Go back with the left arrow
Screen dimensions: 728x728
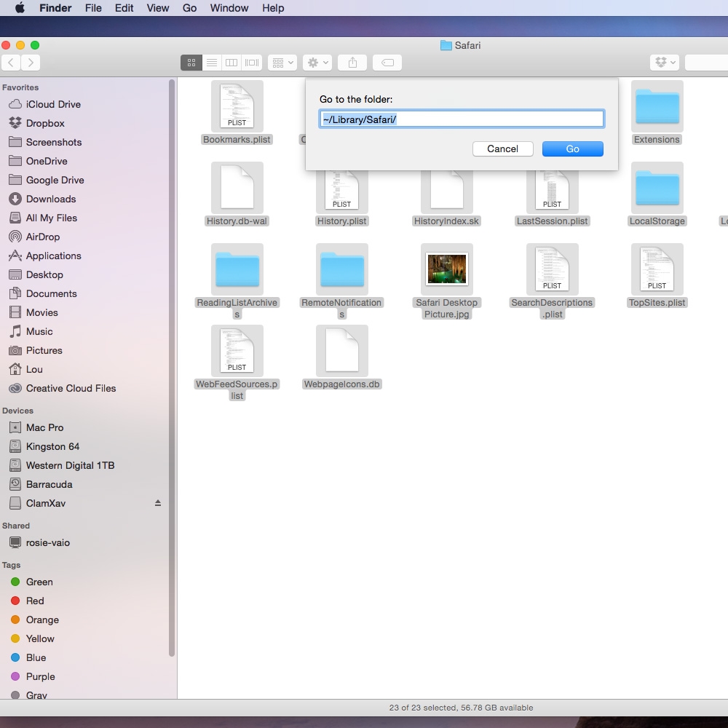click(11, 63)
